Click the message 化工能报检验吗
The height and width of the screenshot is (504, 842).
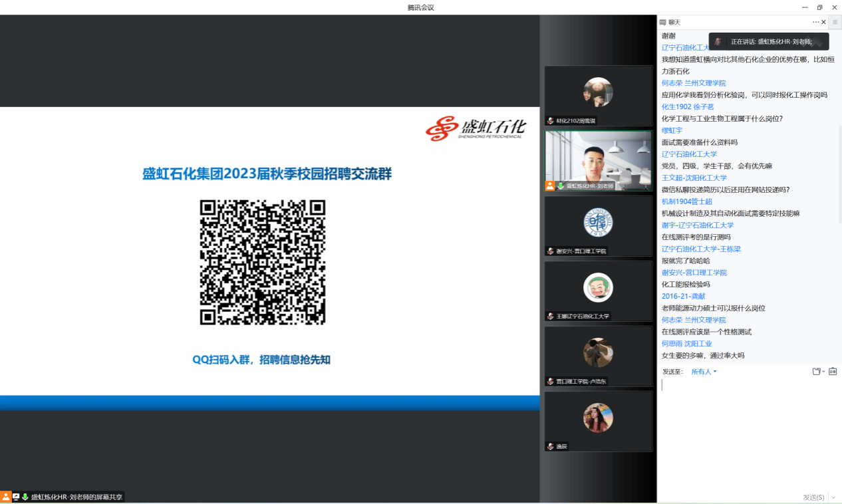pos(686,285)
